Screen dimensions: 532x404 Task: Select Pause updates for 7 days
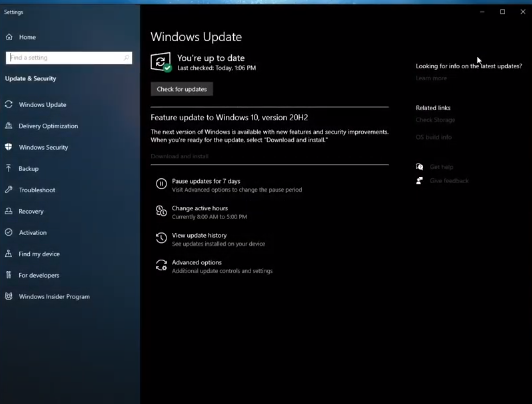tap(206, 181)
